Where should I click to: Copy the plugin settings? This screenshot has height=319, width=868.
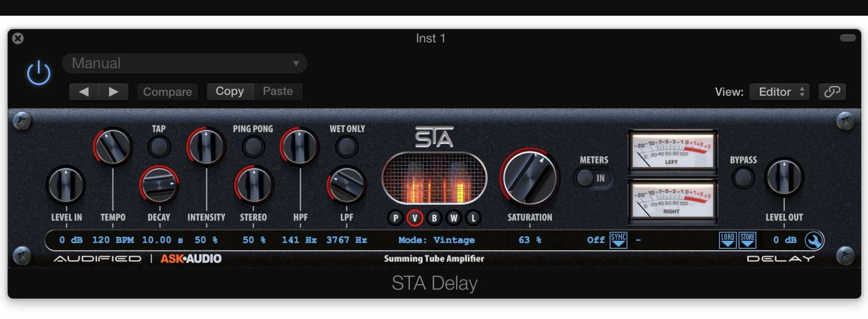point(230,92)
